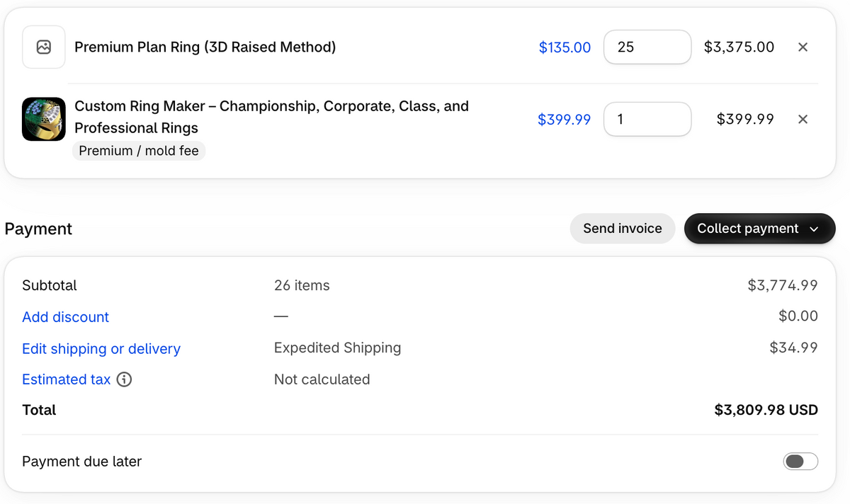The height and width of the screenshot is (504, 850).
Task: Click the $0.00 discount amount
Action: (798, 316)
